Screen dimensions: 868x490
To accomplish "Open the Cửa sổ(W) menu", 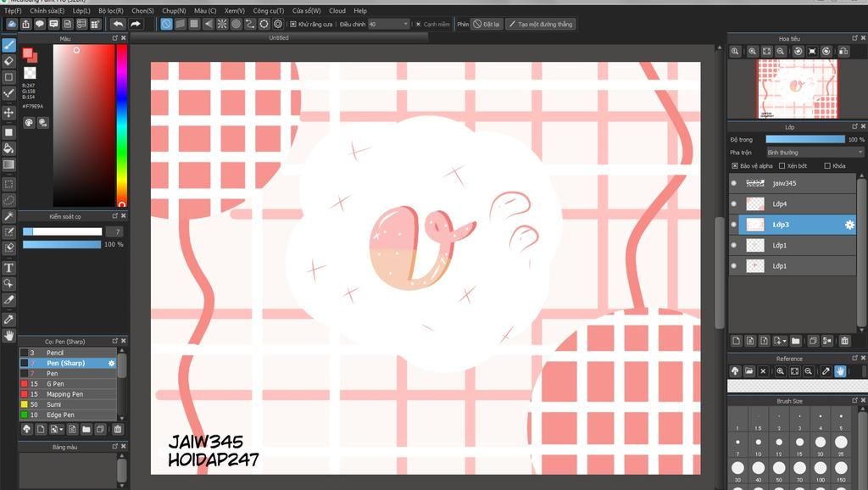I will [x=306, y=10].
